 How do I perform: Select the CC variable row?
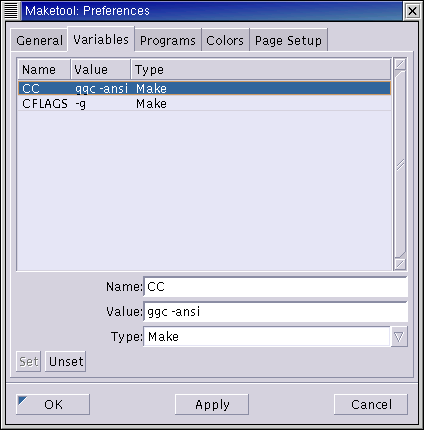pyautogui.click(x=204, y=88)
